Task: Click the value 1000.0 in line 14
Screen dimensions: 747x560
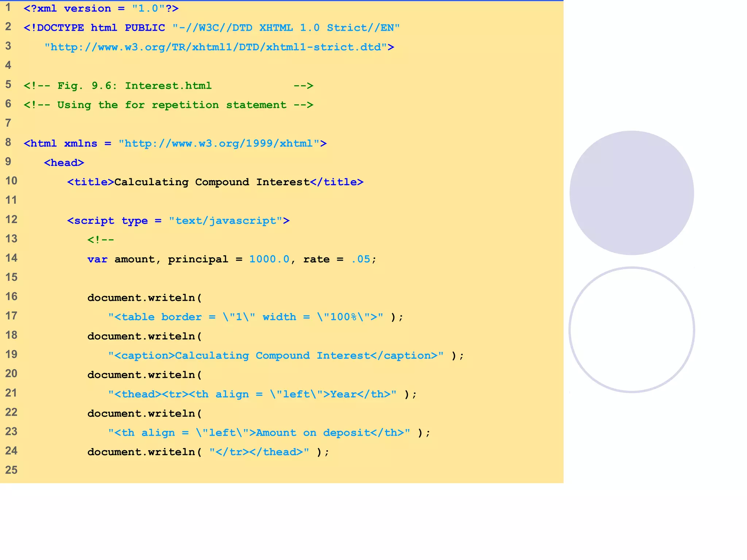Action: point(269,259)
